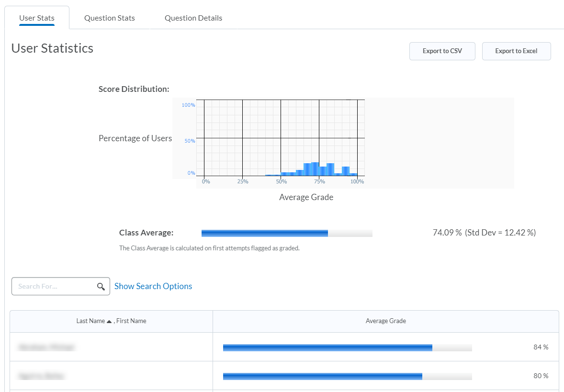Click the Class Average progress bar
Screen dimensions: 564x392
tap(287, 233)
